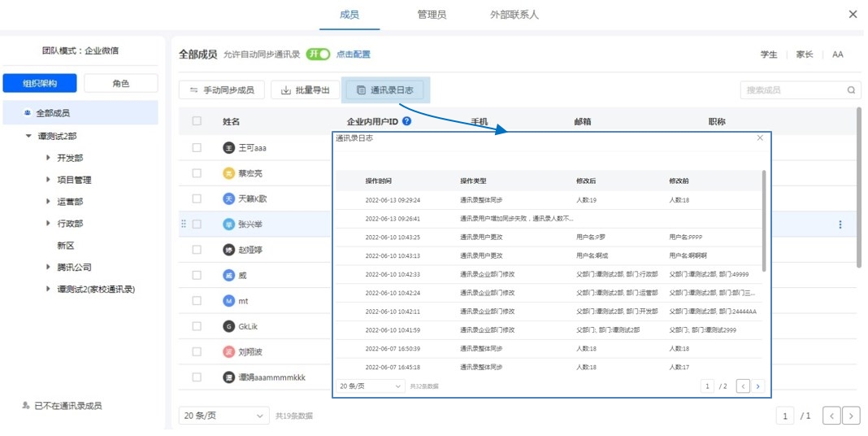Toggle 允许自动同步通讯录 switch off
Viewport: 868px width, 436px height.
(x=318, y=54)
